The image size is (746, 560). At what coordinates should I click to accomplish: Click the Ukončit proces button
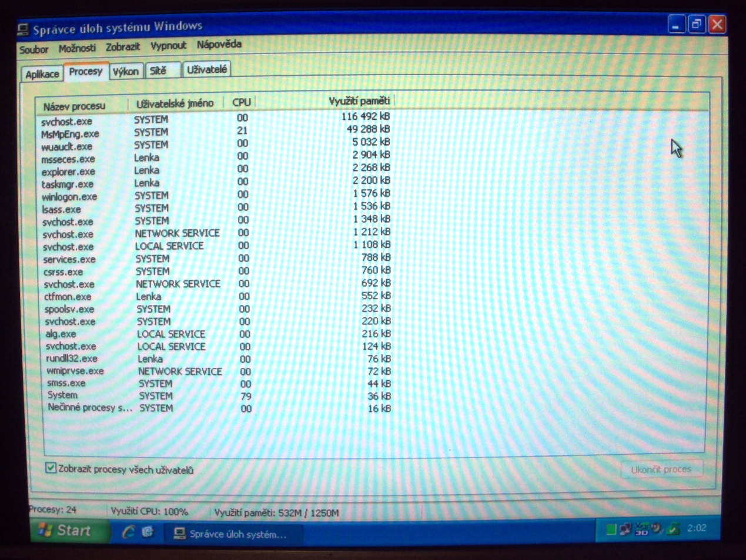coord(661,470)
